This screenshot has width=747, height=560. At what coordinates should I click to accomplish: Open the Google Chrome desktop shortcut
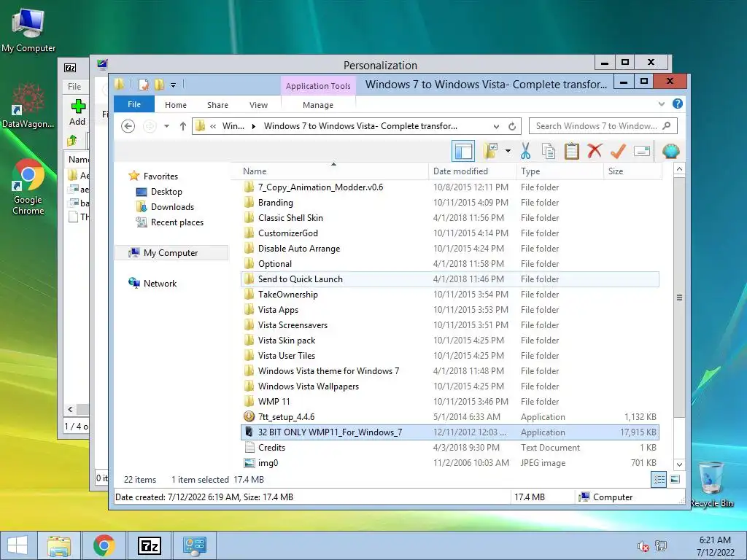pos(28,187)
